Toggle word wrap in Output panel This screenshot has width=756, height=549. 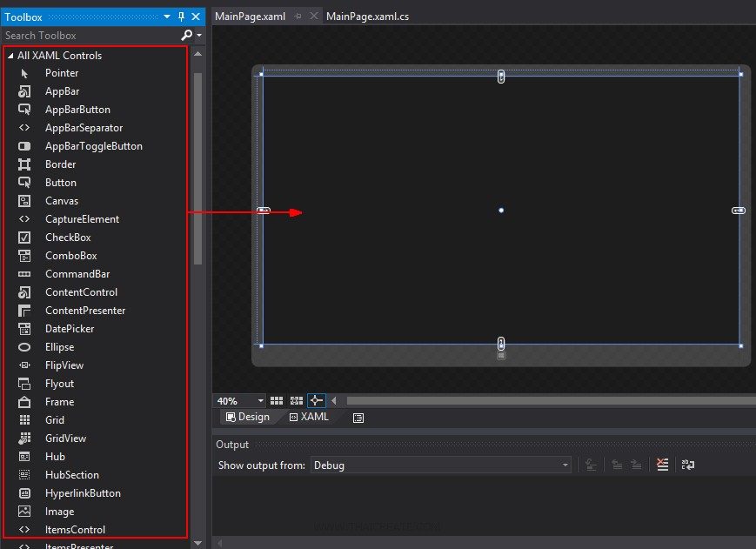[688, 465]
